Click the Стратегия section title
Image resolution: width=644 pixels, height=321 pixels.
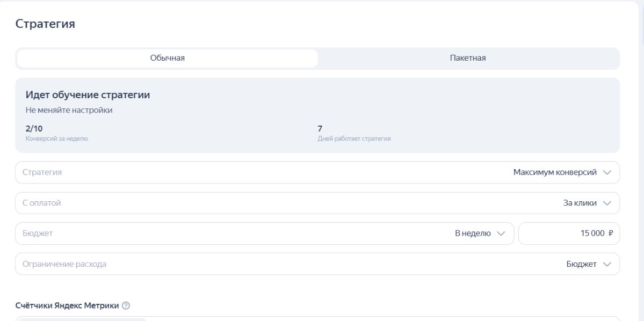(x=45, y=24)
